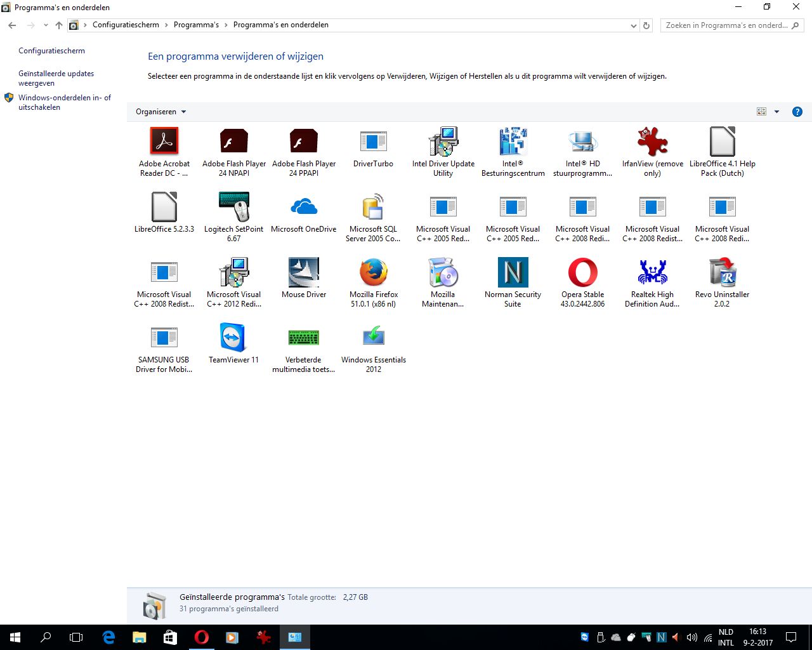
Task: Go back with the Back arrow
Action: coord(12,25)
